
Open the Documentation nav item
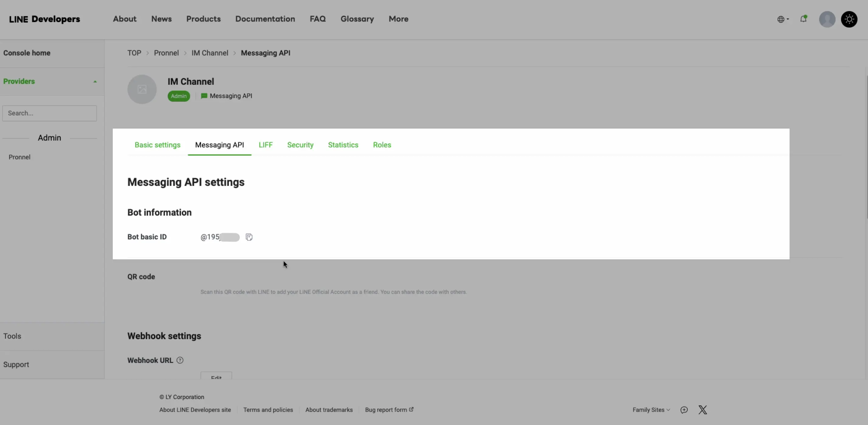265,19
